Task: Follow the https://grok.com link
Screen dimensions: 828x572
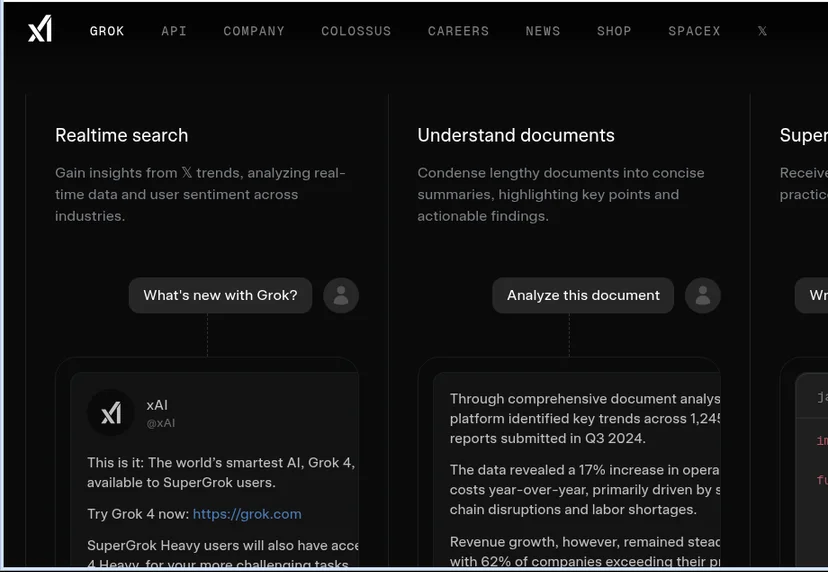Action: click(247, 514)
